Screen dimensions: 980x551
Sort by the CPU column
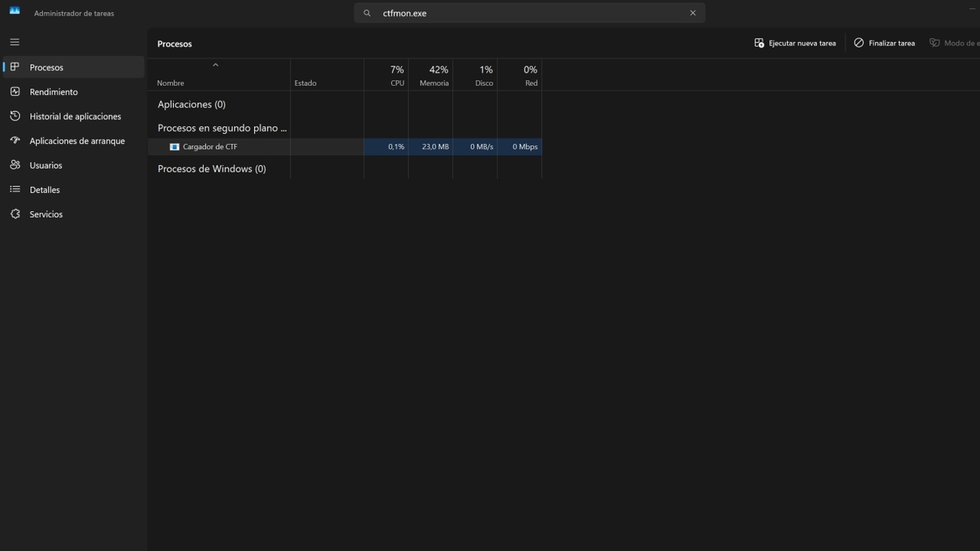386,75
